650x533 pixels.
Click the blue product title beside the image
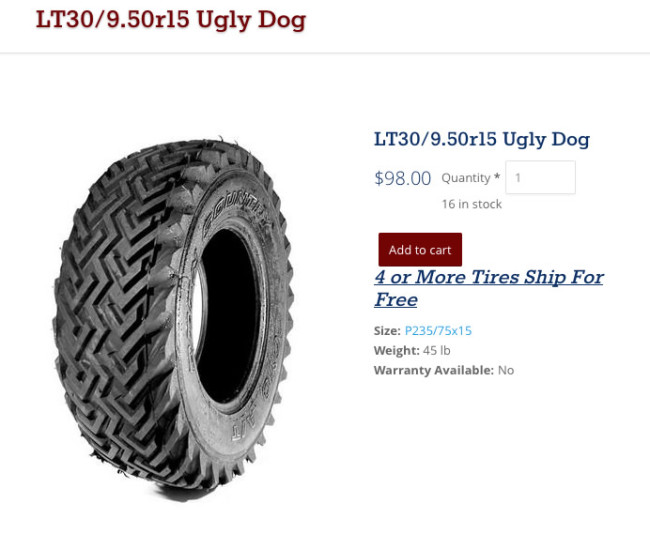tap(481, 139)
